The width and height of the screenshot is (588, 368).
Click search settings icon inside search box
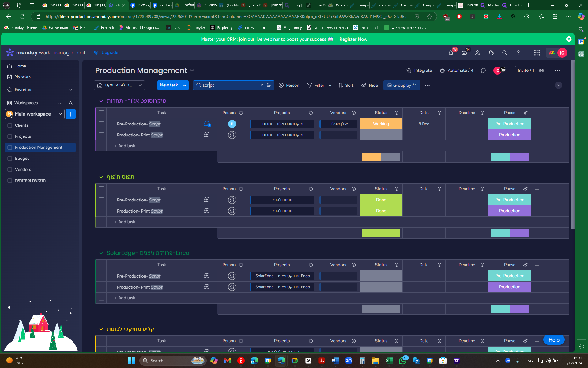269,85
